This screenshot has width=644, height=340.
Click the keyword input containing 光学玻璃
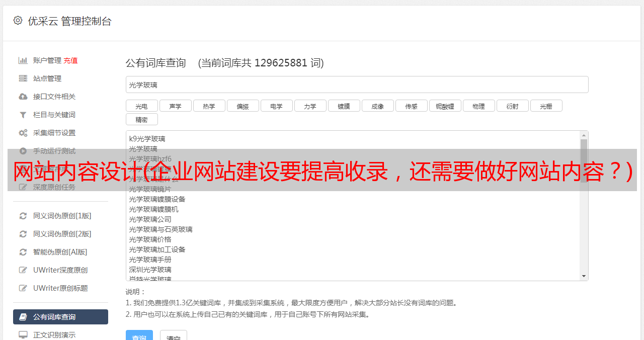pyautogui.click(x=357, y=84)
